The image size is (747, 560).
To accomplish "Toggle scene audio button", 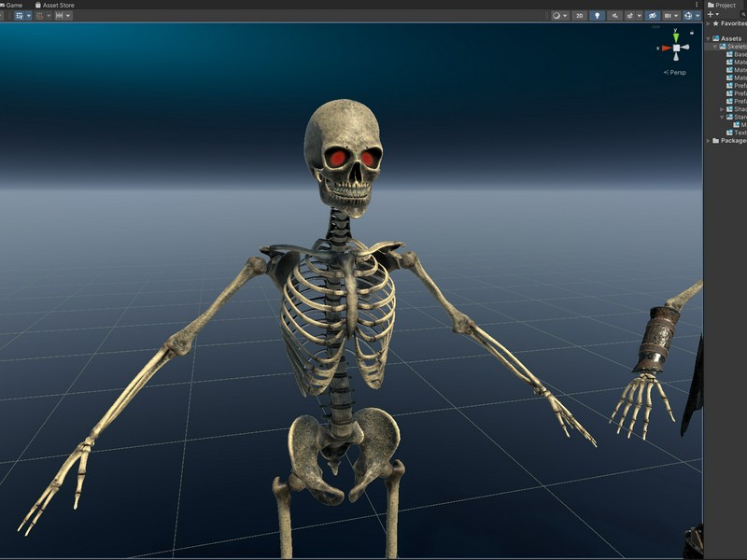I will point(614,16).
